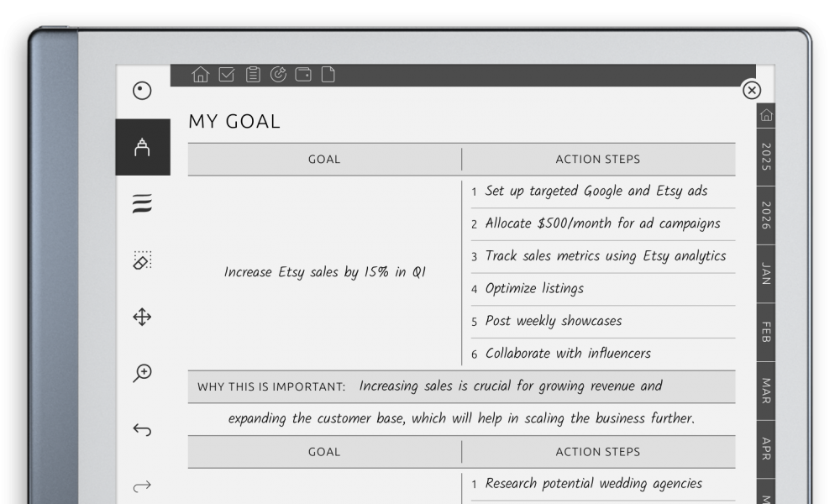Open the stroke thickness lines tool
The image size is (840, 504).
click(x=142, y=204)
